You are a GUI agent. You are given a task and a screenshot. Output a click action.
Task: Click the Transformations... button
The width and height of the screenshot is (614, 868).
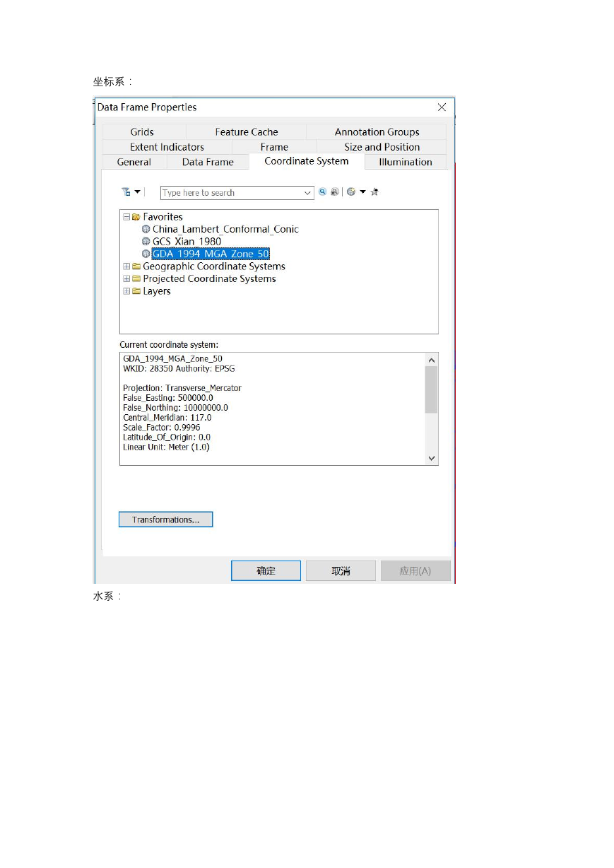[x=166, y=520]
